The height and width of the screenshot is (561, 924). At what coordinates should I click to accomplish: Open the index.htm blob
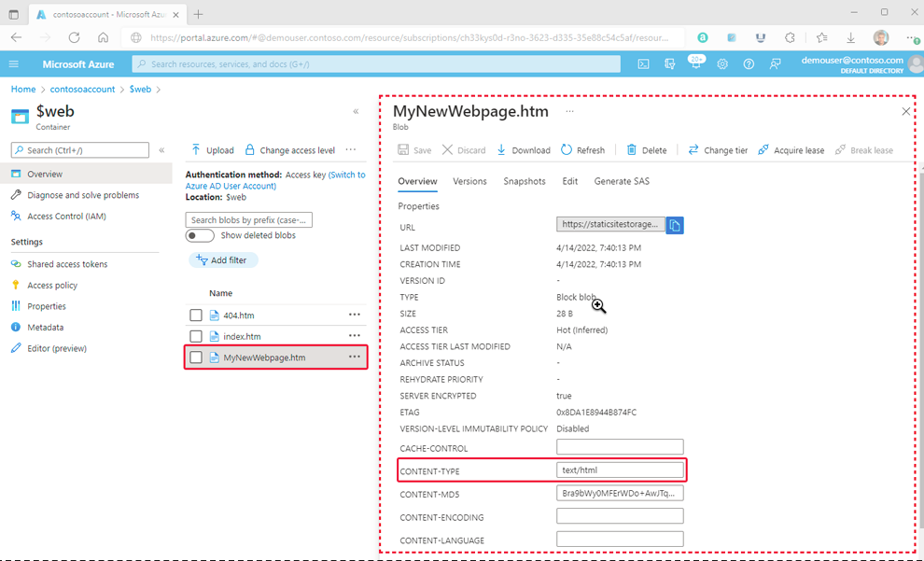pos(242,336)
